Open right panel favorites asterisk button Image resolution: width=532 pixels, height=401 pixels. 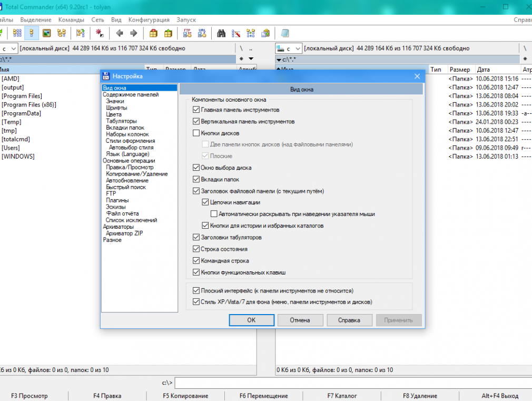point(525,58)
